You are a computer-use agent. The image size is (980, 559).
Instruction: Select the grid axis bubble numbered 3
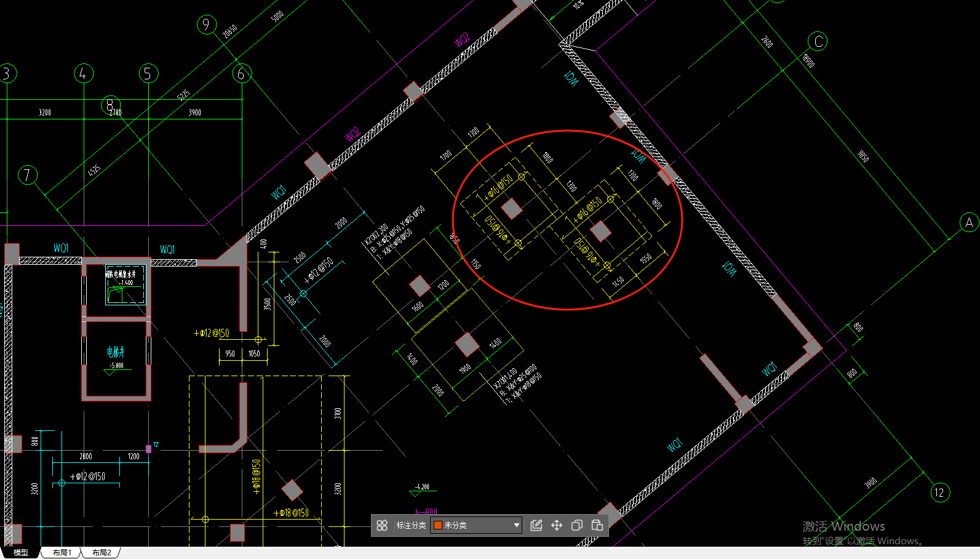click(x=7, y=73)
